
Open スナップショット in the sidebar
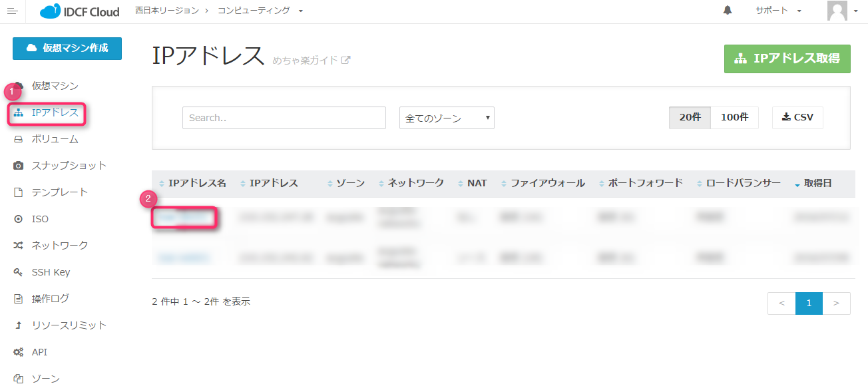(69, 166)
